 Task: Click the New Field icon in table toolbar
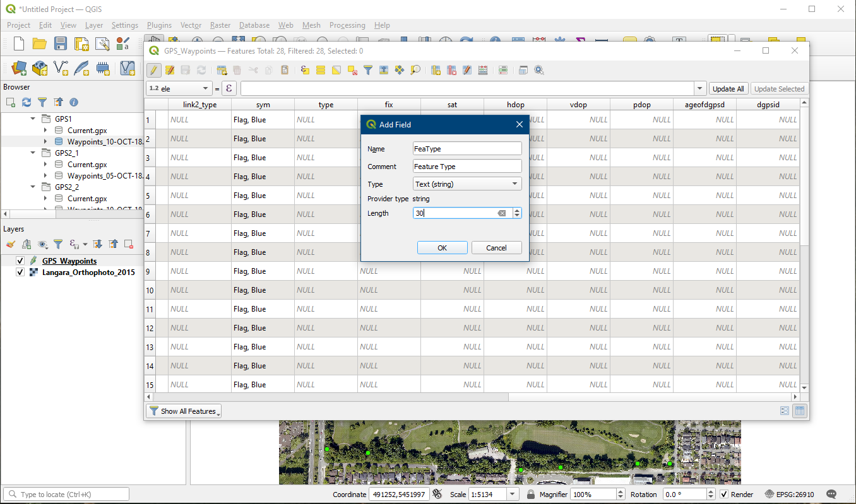(x=436, y=70)
